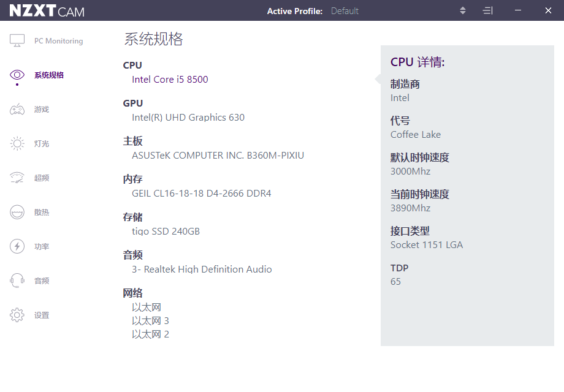Viewport: 564px width, 392px height.
Task: Show details for GEIL DDR4 memory
Action: click(201, 194)
